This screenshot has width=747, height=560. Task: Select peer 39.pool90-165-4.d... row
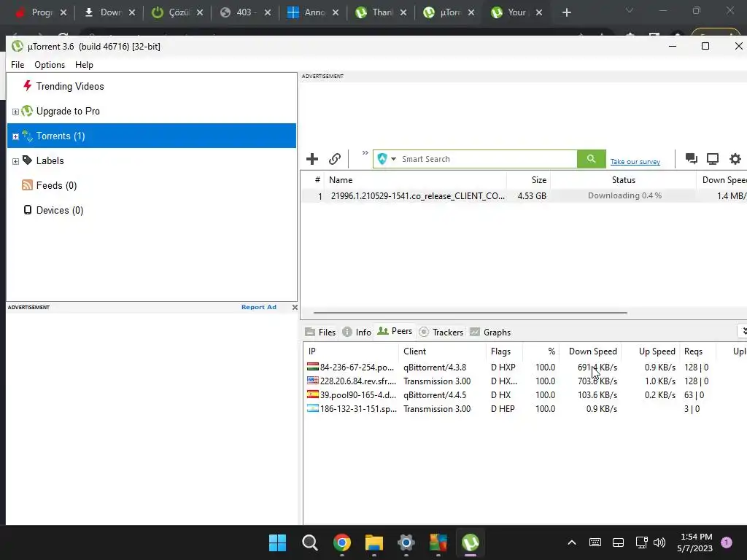(x=525, y=394)
